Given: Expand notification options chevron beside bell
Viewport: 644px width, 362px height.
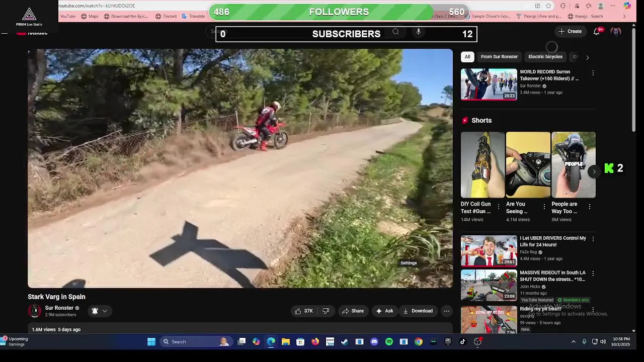Looking at the screenshot, I should [105, 311].
